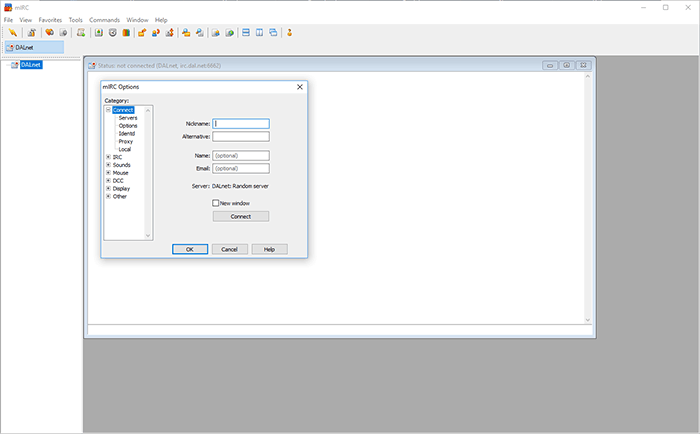Viewport: 700px width, 434px height.
Task: Maximize the Status window
Action: 567,66
